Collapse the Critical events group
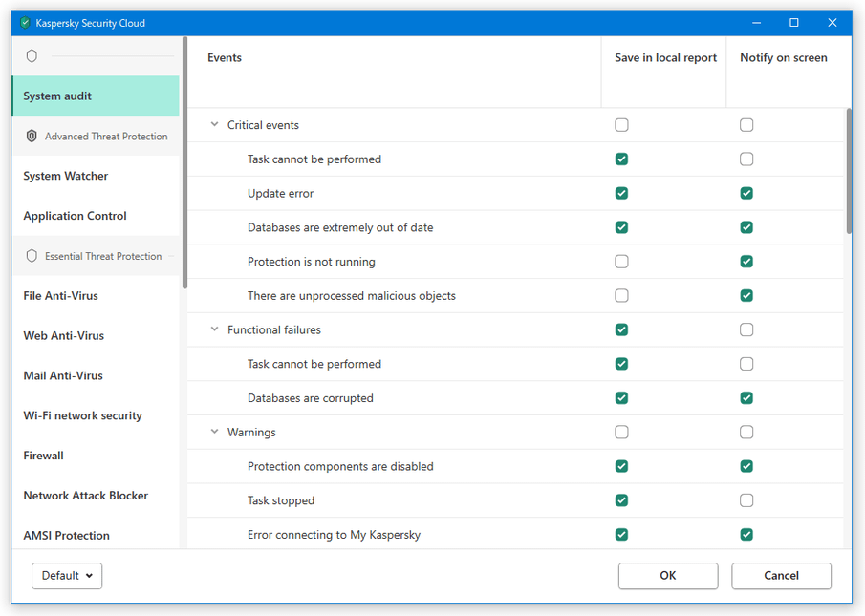Image resolution: width=865 pixels, height=616 pixels. (215, 124)
